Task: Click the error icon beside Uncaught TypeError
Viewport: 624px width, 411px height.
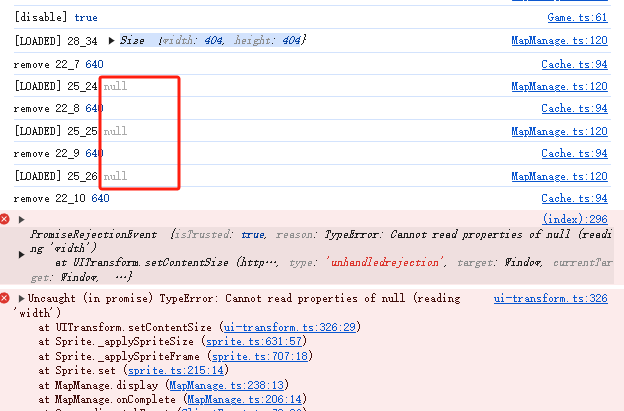Action: tap(5, 298)
